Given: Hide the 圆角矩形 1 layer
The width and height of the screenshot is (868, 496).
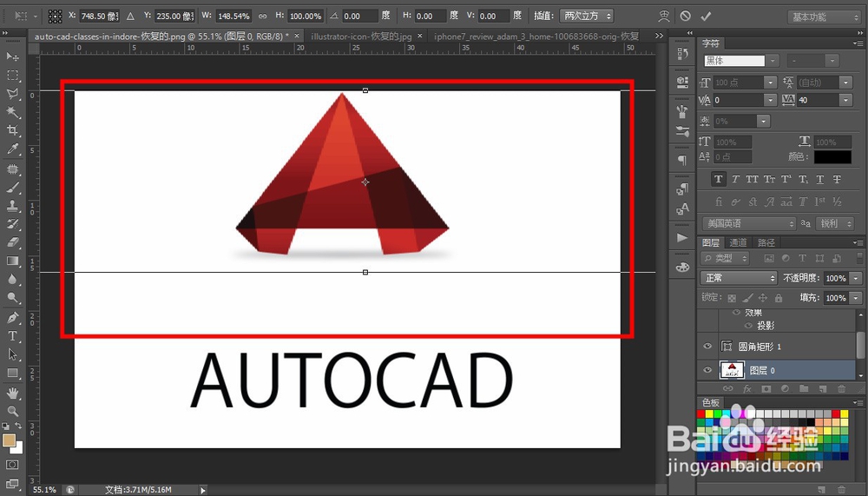Looking at the screenshot, I should (707, 347).
